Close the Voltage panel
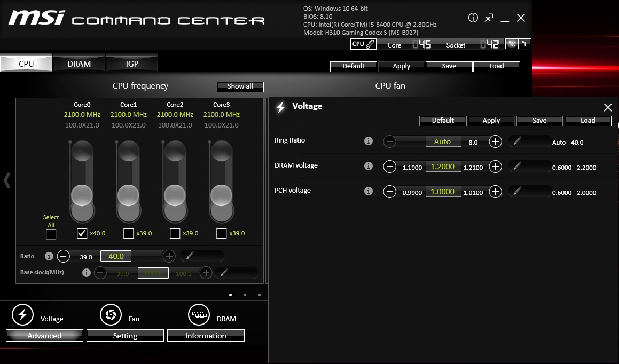619x364 pixels. tap(608, 107)
